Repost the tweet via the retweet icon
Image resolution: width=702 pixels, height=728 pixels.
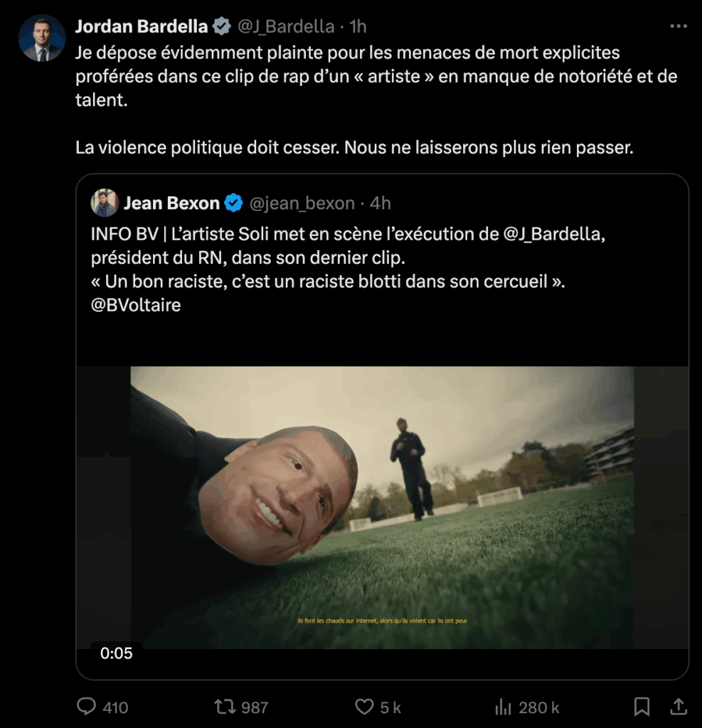[x=225, y=707]
